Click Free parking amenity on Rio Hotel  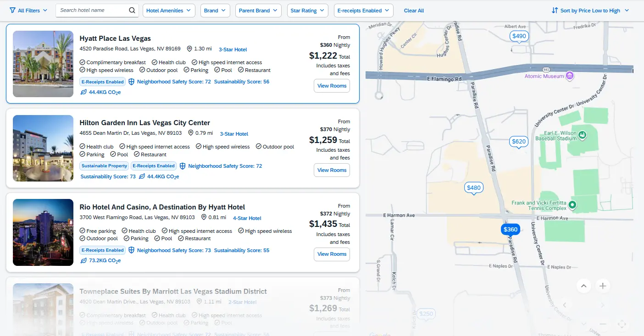(x=98, y=231)
